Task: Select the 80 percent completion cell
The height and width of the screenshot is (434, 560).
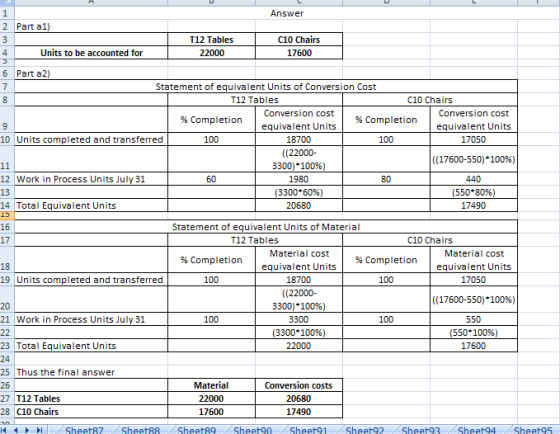Action: (386, 179)
